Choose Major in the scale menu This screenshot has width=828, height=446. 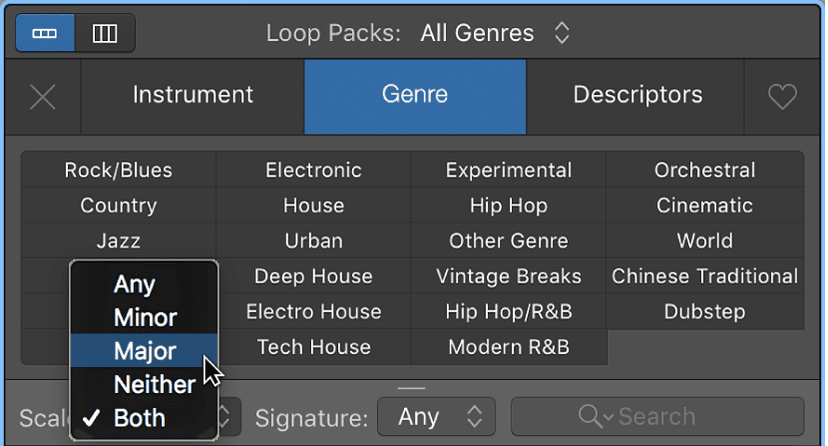coord(144,351)
